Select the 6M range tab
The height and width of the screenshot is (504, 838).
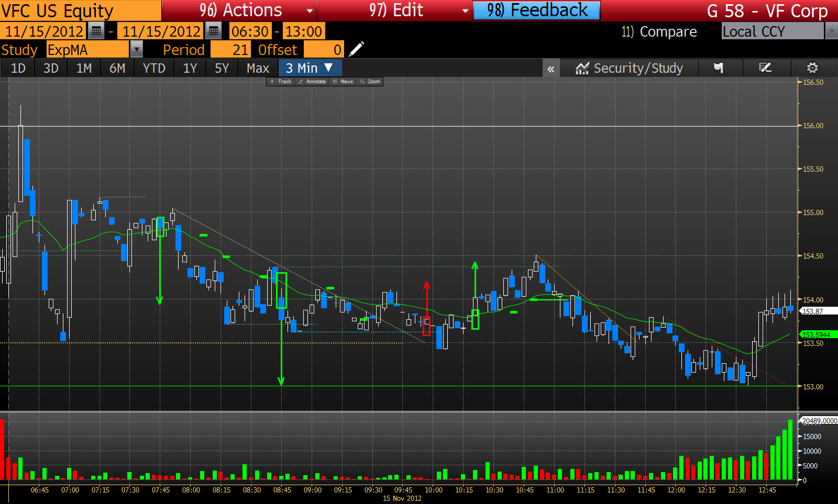[117, 68]
